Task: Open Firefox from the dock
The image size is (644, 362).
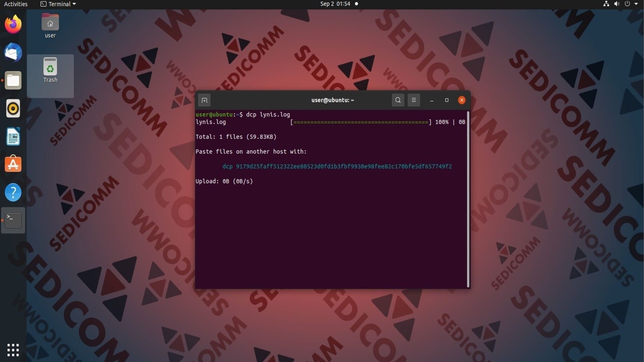Action: pos(13,24)
